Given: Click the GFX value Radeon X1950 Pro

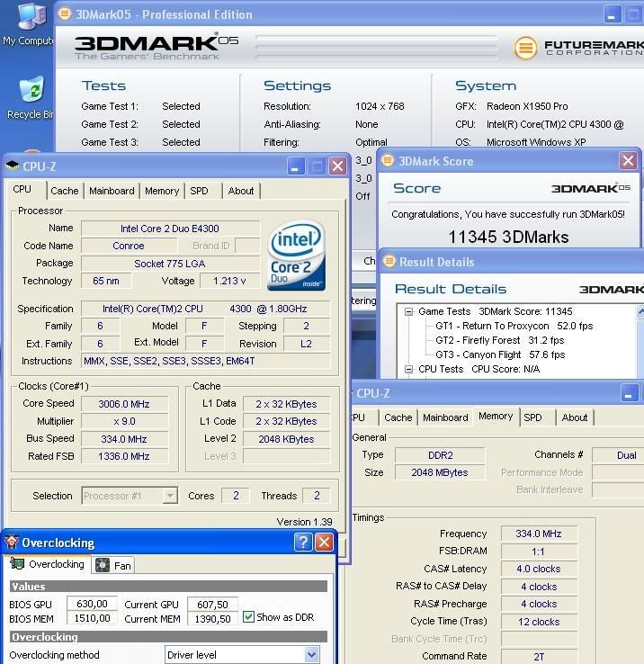Looking at the screenshot, I should 527,106.
